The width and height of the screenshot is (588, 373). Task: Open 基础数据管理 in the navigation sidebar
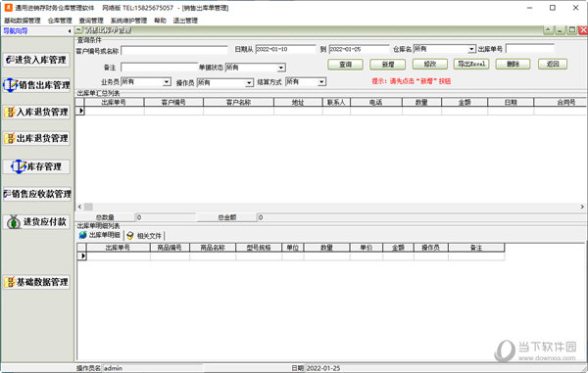pos(37,282)
